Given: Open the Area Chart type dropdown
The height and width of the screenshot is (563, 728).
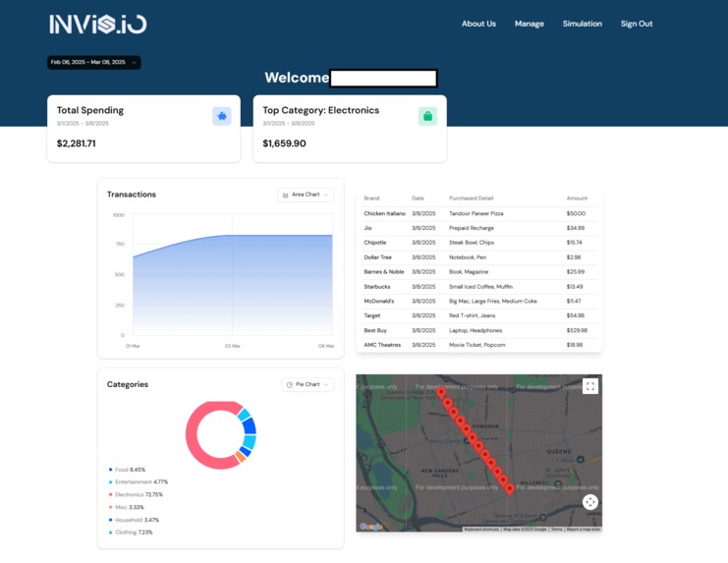Looking at the screenshot, I should [306, 195].
